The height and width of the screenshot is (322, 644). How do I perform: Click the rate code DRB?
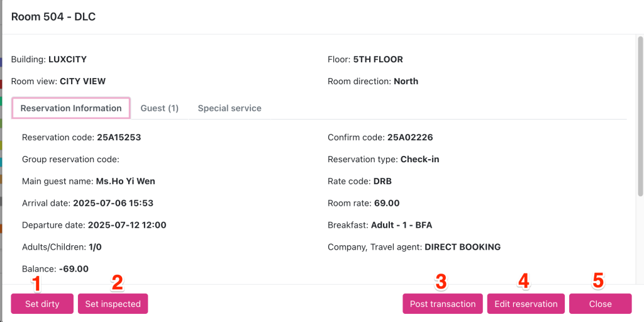(x=383, y=181)
